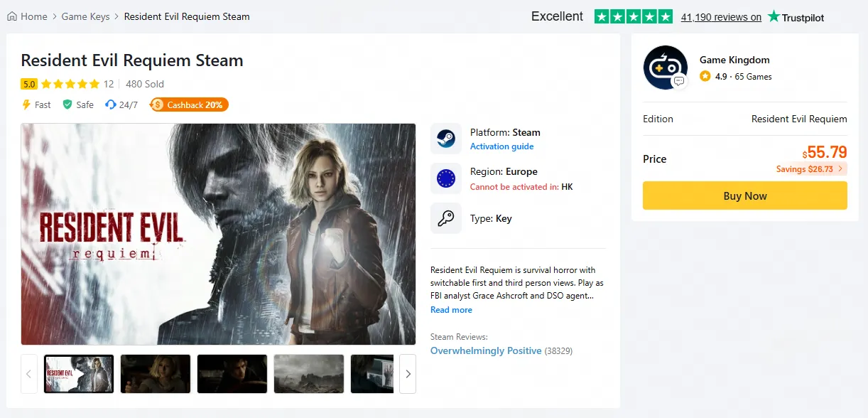Click the product yellow star rating row
This screenshot has width=868, height=418.
[x=70, y=84]
